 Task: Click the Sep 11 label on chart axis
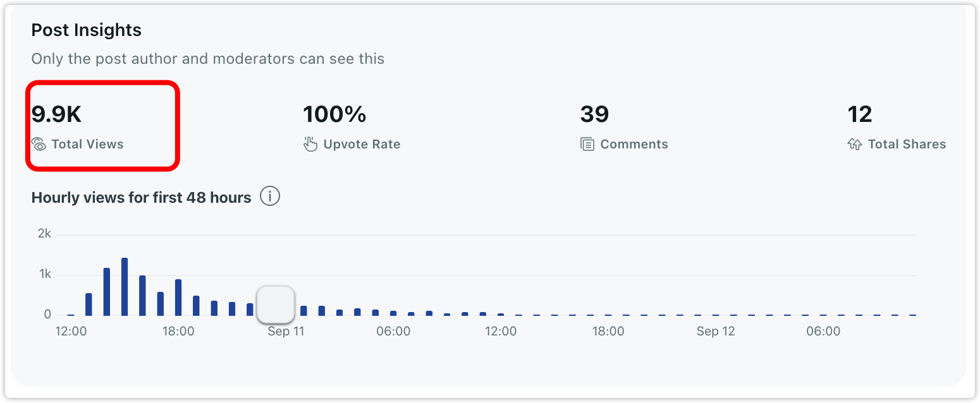pyautogui.click(x=286, y=332)
